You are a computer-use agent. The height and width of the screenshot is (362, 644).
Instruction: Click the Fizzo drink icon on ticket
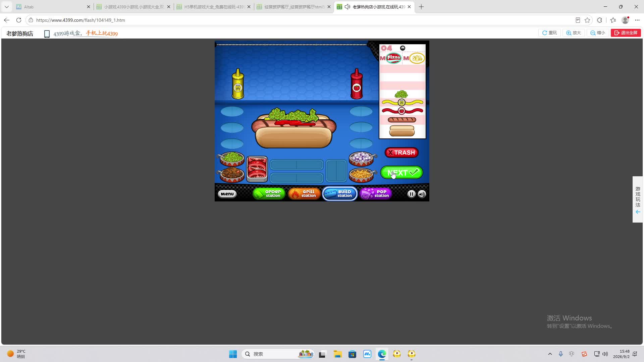393,58
